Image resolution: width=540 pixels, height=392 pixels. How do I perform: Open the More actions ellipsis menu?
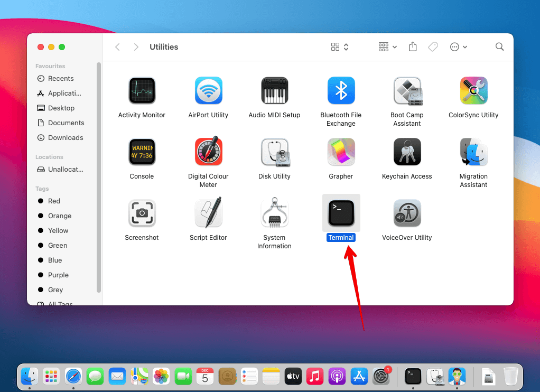coord(459,47)
